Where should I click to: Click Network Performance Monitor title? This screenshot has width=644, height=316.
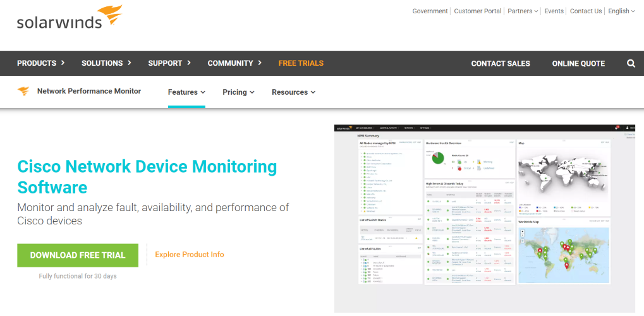(x=88, y=91)
